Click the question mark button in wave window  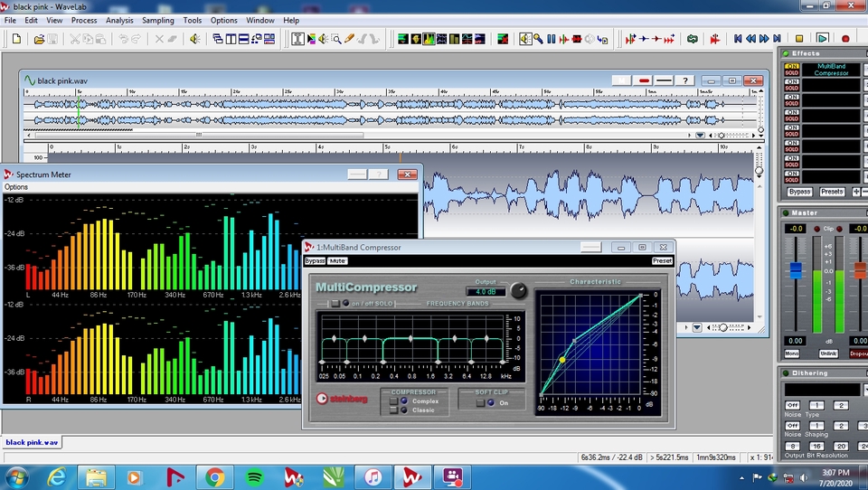[x=685, y=80]
